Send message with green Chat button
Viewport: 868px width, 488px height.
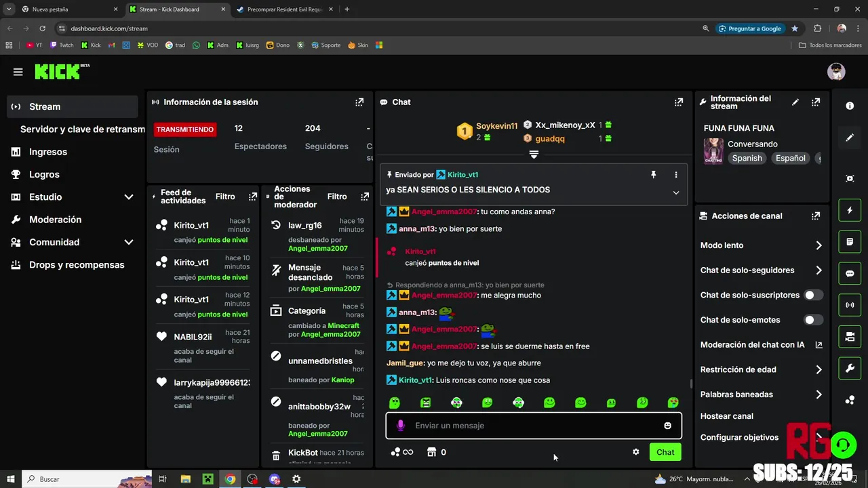(x=665, y=452)
